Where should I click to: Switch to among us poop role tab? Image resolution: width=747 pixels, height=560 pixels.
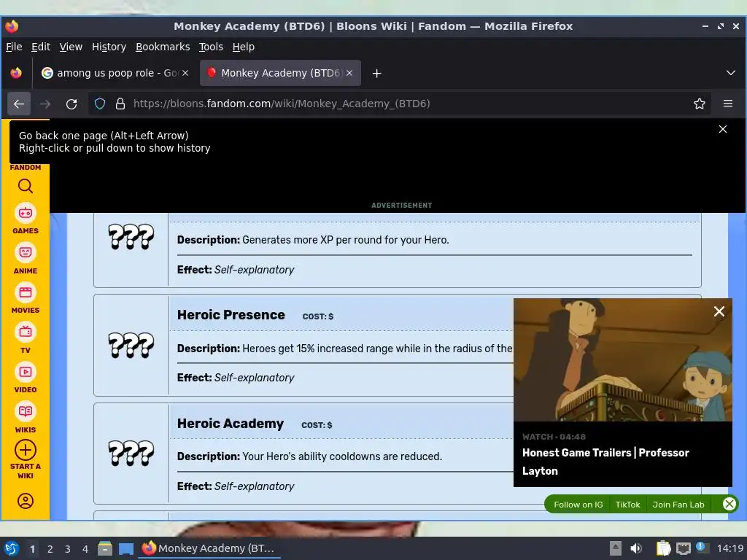(115, 73)
